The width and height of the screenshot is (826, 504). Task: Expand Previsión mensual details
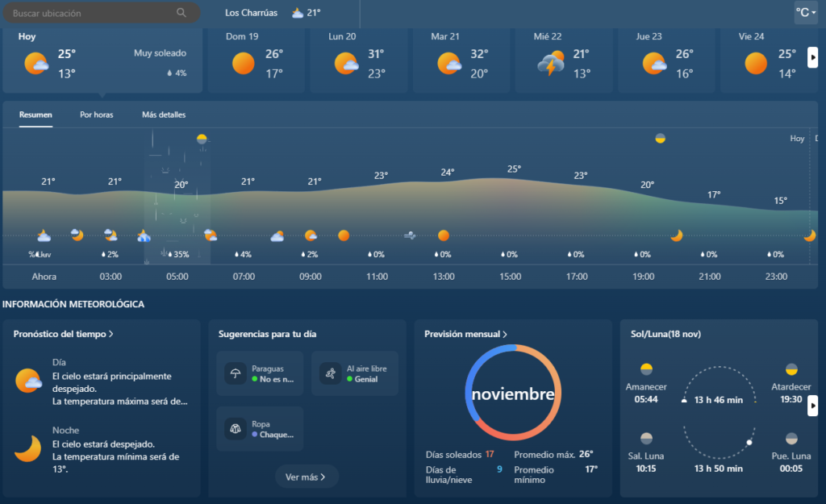pyautogui.click(x=466, y=334)
